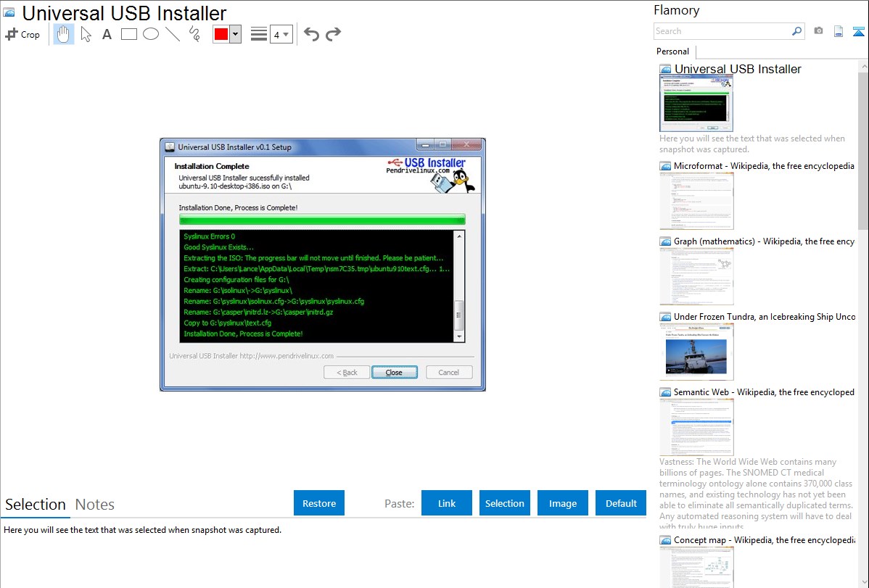The image size is (869, 588).
Task: Click the green installation progress bar
Action: 322,220
